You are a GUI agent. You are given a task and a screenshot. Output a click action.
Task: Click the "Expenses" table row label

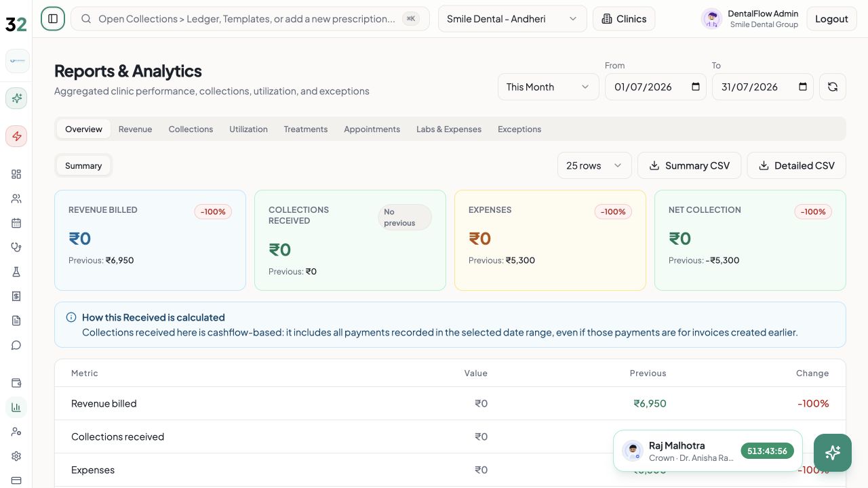[x=93, y=470]
